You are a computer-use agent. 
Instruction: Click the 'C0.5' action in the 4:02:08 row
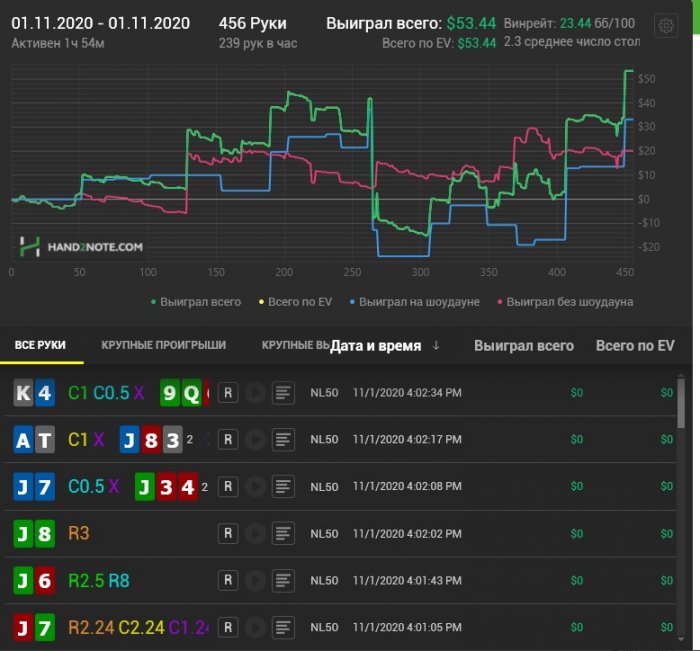[x=86, y=486]
